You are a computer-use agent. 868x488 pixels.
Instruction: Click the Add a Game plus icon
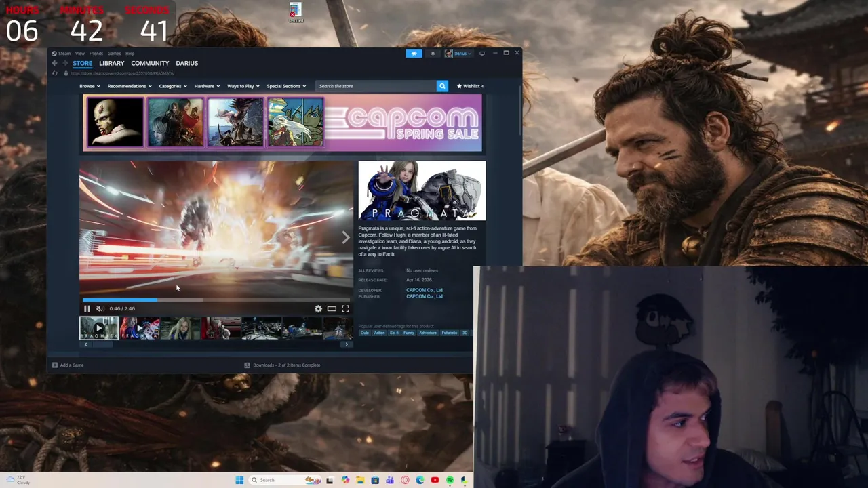point(55,365)
